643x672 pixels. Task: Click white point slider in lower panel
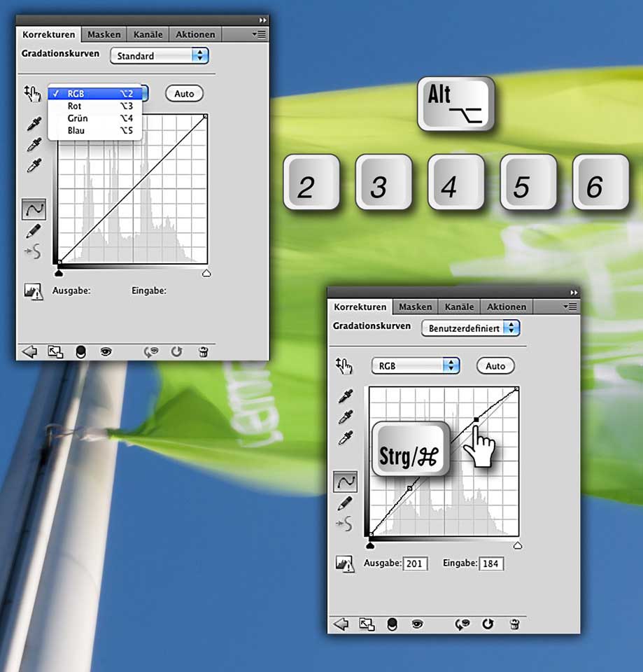click(x=518, y=545)
